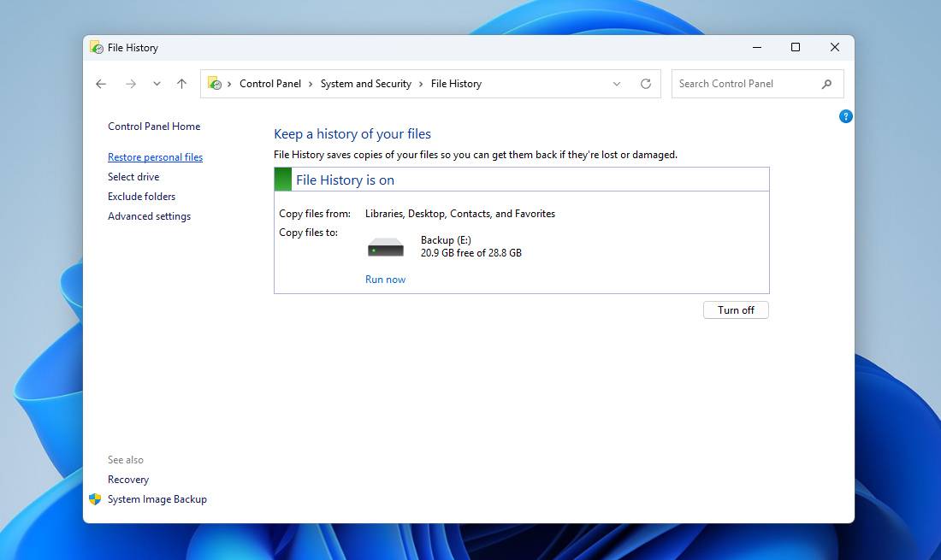The height and width of the screenshot is (560, 941).
Task: Select System and Security in the breadcrumb
Action: (366, 83)
